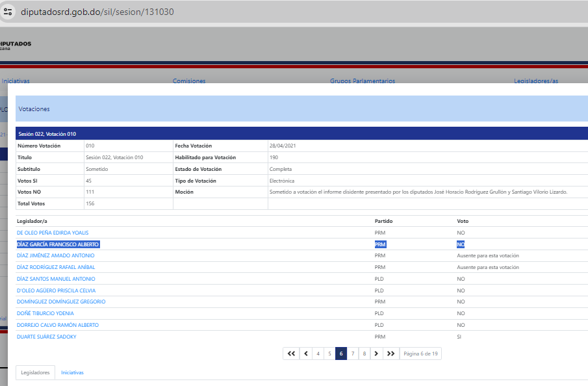Image resolution: width=588 pixels, height=386 pixels.
Task: Open legislator D'OLEO AGÜERO PRISCILA CELVIA
Action: click(x=57, y=290)
